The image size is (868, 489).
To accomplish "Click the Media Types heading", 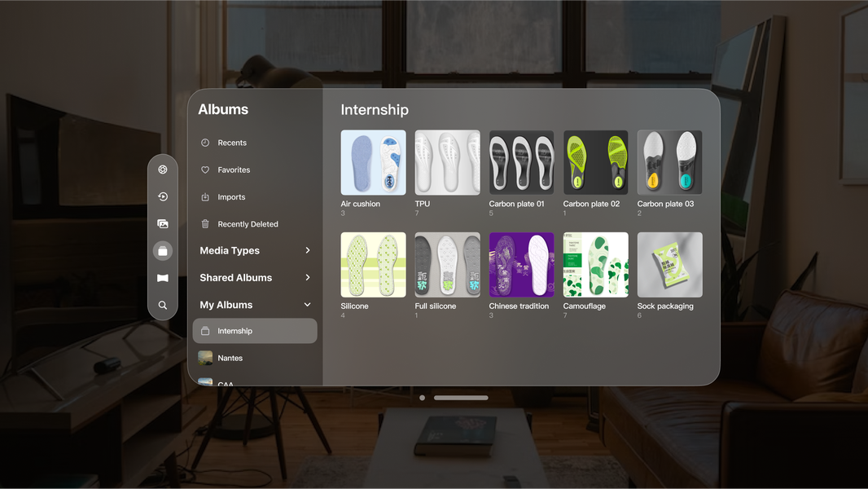I will [x=230, y=250].
